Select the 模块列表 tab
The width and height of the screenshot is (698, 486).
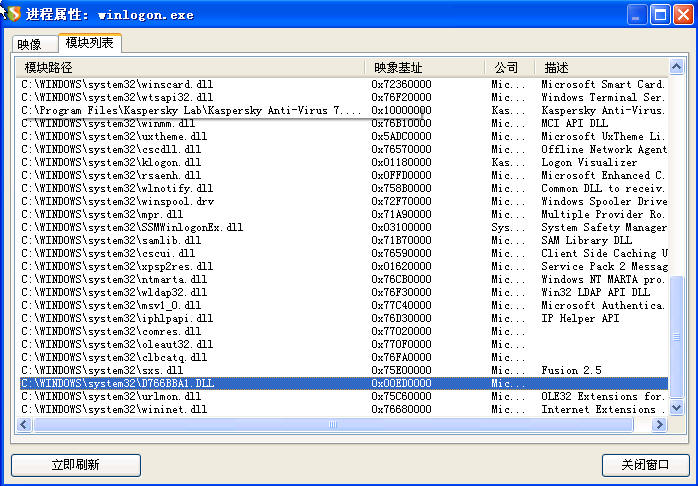point(89,43)
